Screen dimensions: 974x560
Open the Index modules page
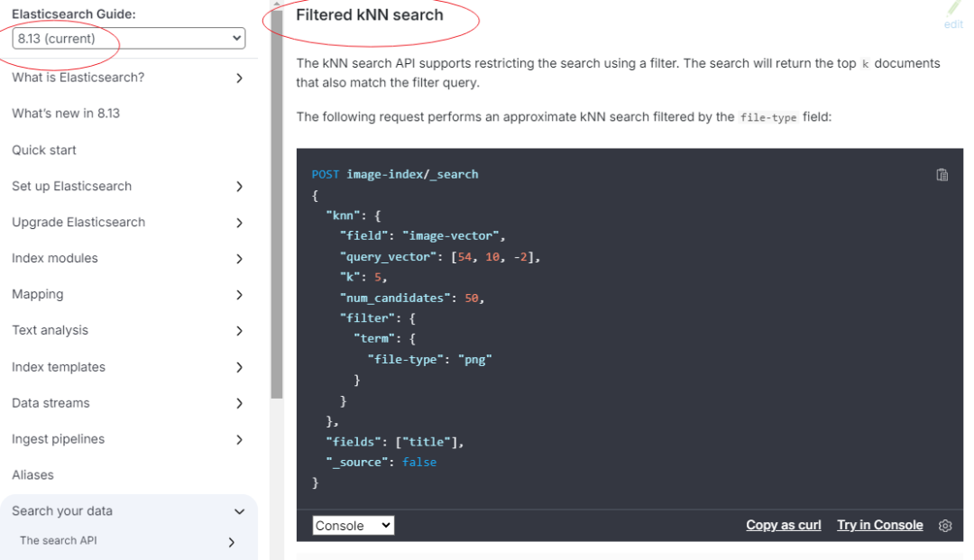(55, 258)
